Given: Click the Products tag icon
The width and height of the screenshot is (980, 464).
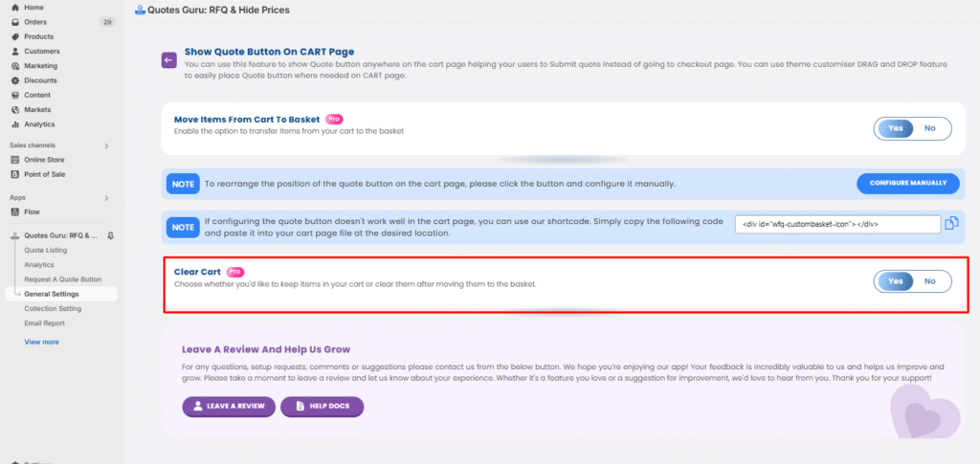Looking at the screenshot, I should click(15, 36).
